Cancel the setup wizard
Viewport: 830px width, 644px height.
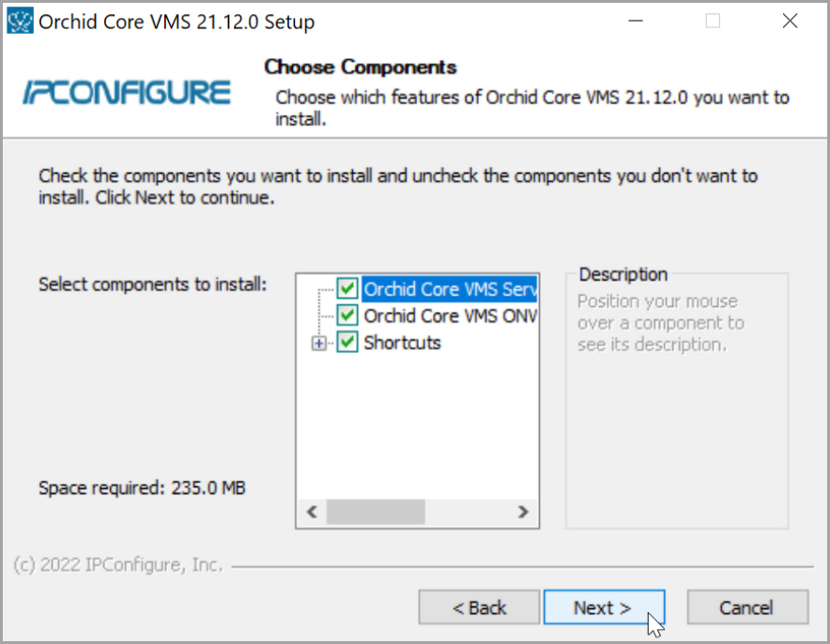[746, 608]
